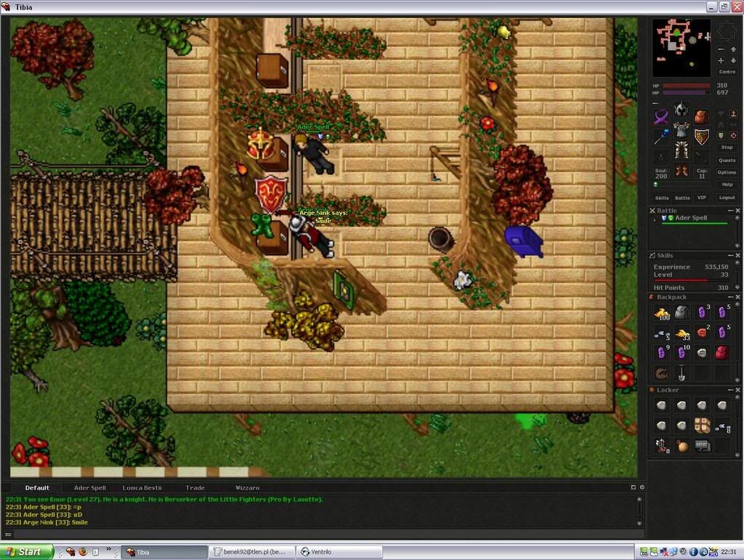Minimize the Backpack panel
Viewport: 744px width, 560px height.
731,297
